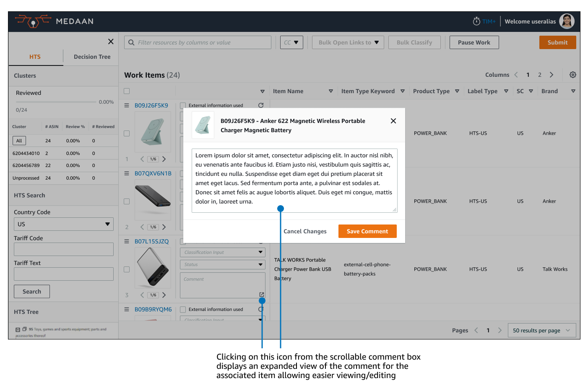Select columns page 2
Viewport: 588px width, 389px height.
click(x=540, y=75)
